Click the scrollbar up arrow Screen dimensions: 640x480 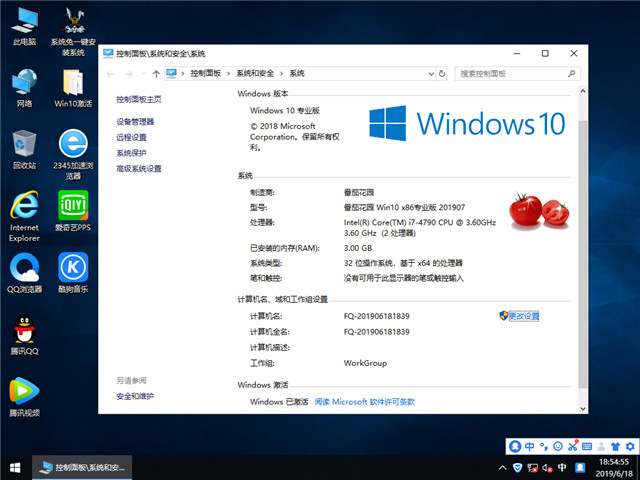click(583, 91)
